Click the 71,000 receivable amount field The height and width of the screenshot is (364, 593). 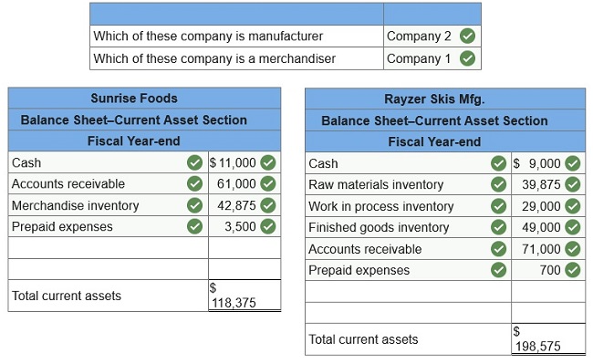[x=548, y=249]
